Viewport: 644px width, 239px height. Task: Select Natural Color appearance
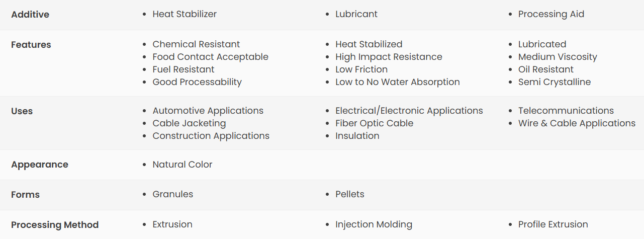(x=182, y=165)
